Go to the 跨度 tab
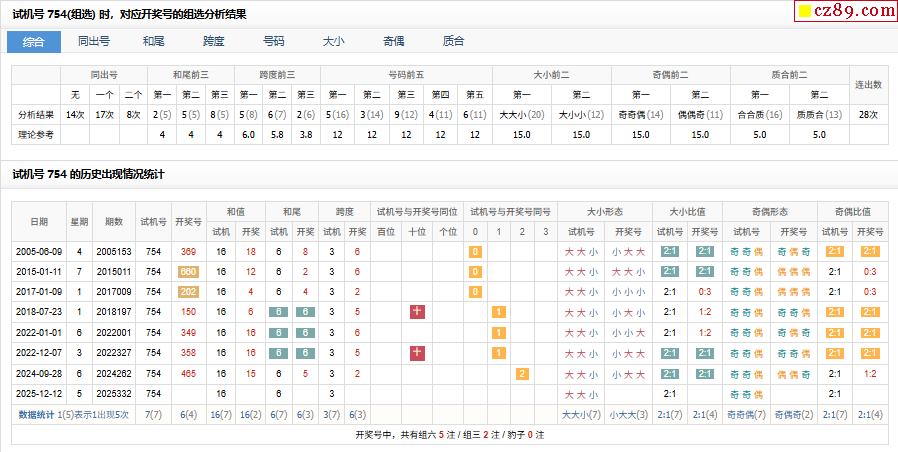 coord(214,42)
